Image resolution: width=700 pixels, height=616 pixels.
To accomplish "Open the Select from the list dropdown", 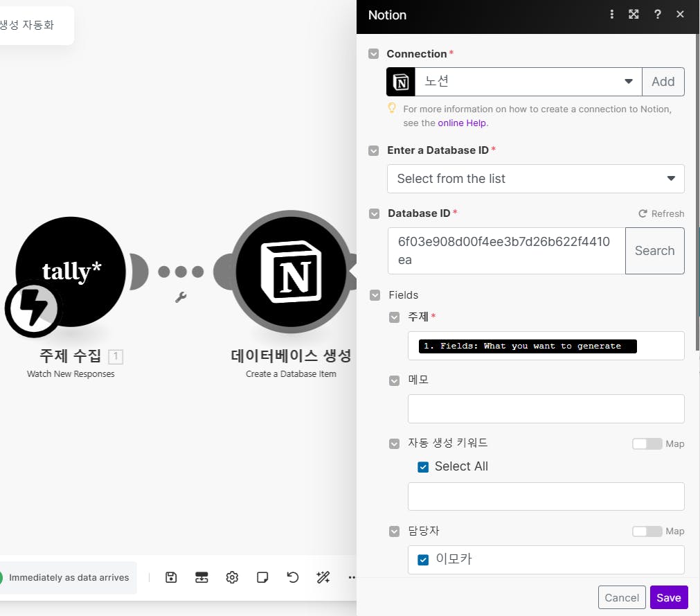I will tap(535, 179).
